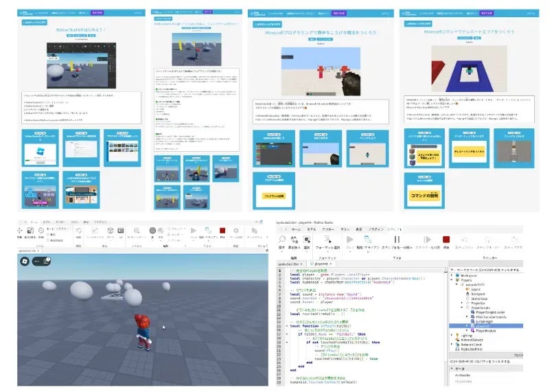
Task: Click the red Stop icon in script editor window
Action: point(446,240)
